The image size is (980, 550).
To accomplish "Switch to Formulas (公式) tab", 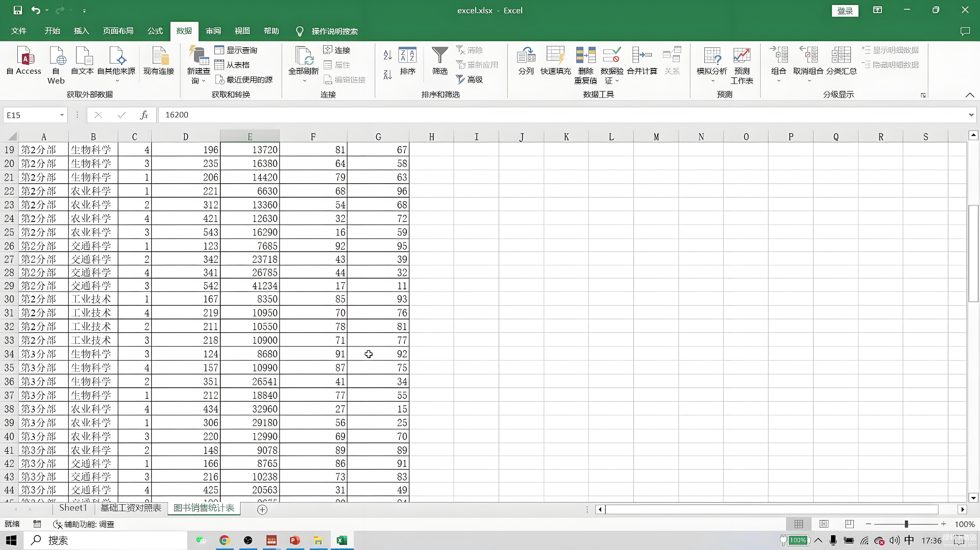I will coord(155,31).
